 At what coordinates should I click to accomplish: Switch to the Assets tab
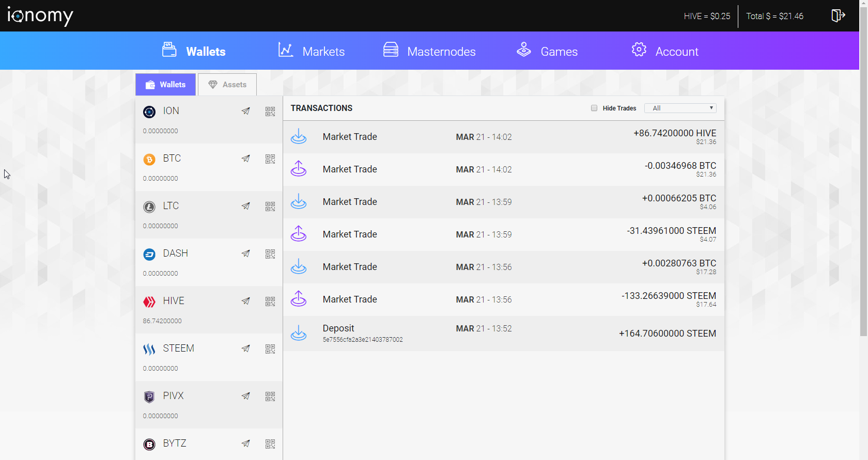[227, 85]
